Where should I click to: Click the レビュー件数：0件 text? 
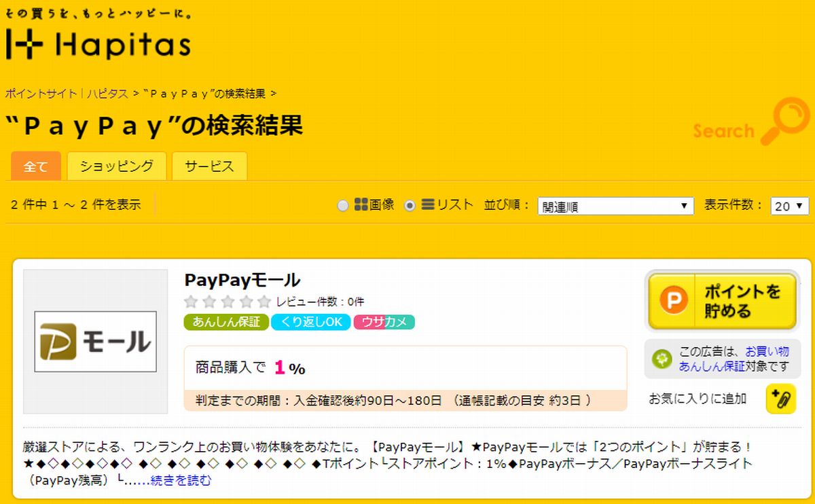[320, 302]
